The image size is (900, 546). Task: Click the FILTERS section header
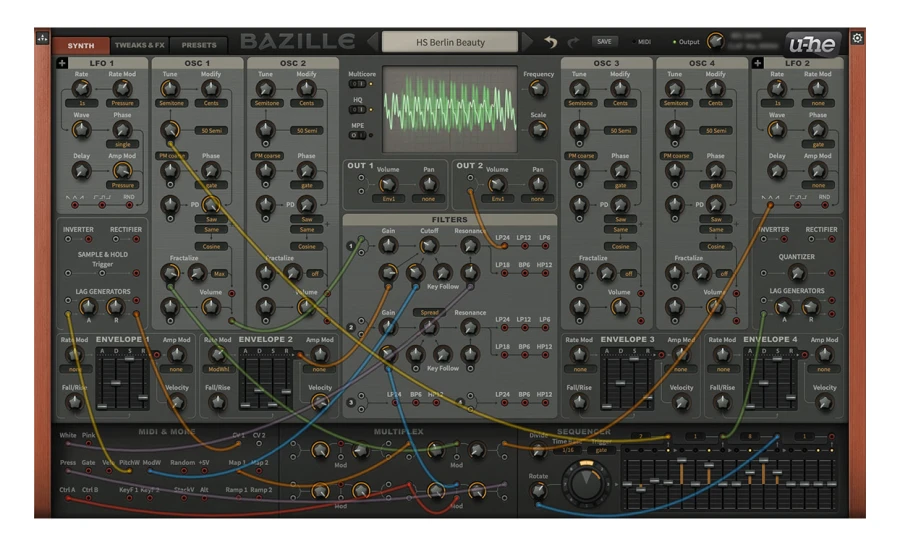click(x=450, y=219)
